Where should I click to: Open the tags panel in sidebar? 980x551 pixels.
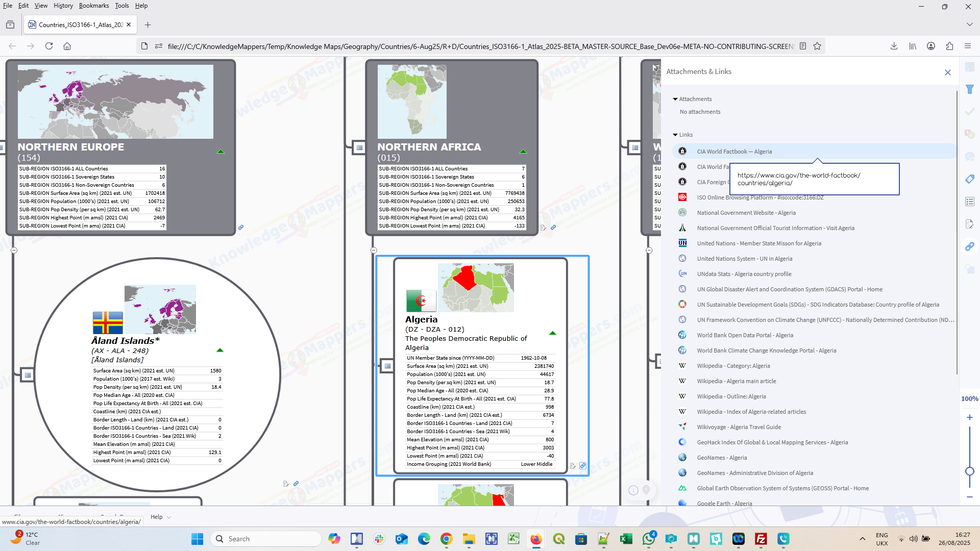[970, 179]
